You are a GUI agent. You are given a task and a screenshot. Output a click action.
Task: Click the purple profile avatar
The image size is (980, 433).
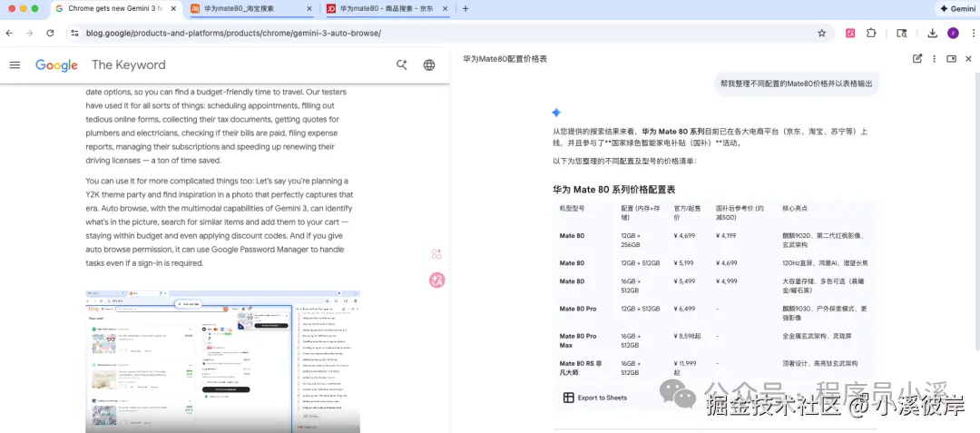tap(953, 33)
